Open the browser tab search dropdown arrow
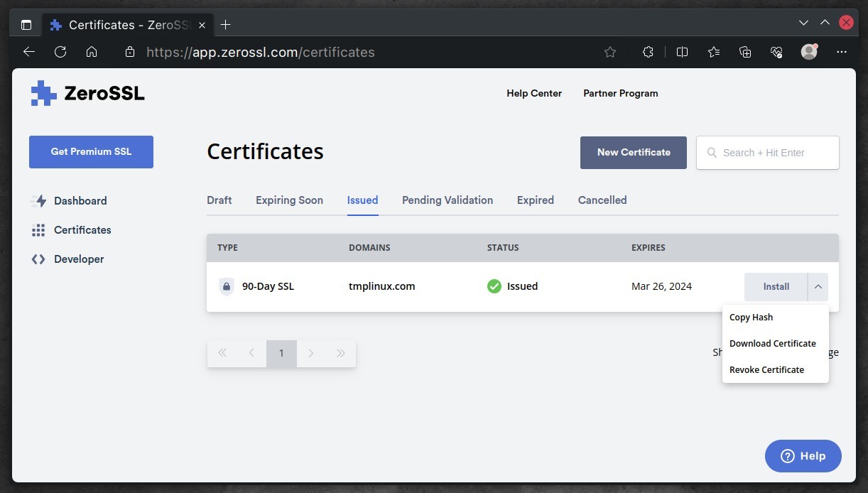Viewport: 868px width, 493px height. [x=803, y=23]
